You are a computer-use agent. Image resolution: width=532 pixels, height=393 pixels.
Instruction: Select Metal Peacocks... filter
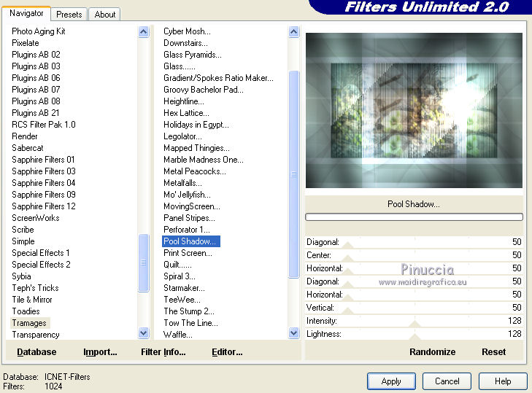(x=194, y=171)
